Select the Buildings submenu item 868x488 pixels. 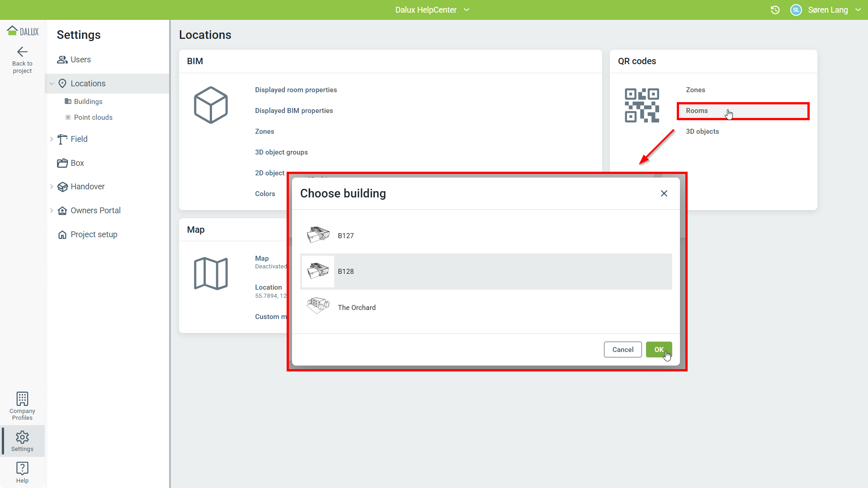(x=88, y=102)
